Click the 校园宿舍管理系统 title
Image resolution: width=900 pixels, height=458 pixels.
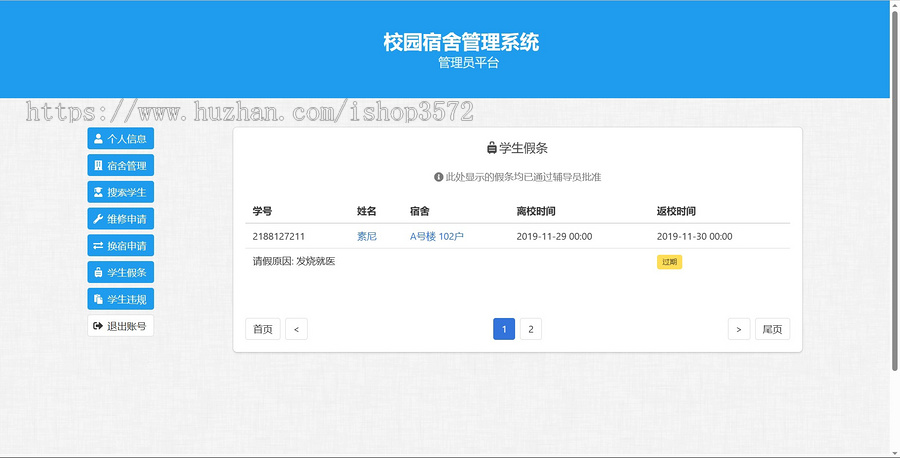[x=461, y=42]
